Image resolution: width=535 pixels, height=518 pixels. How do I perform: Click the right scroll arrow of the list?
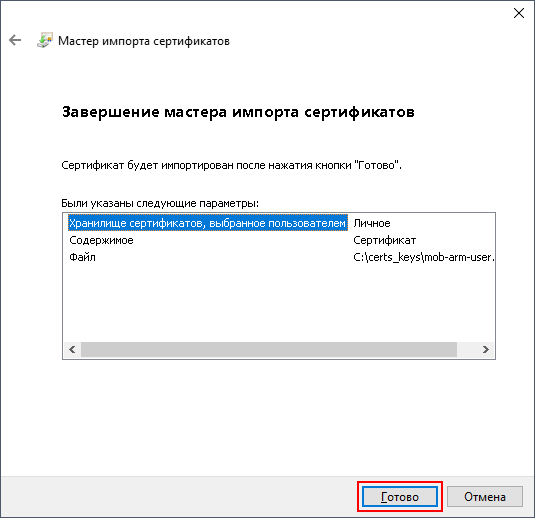point(486,349)
